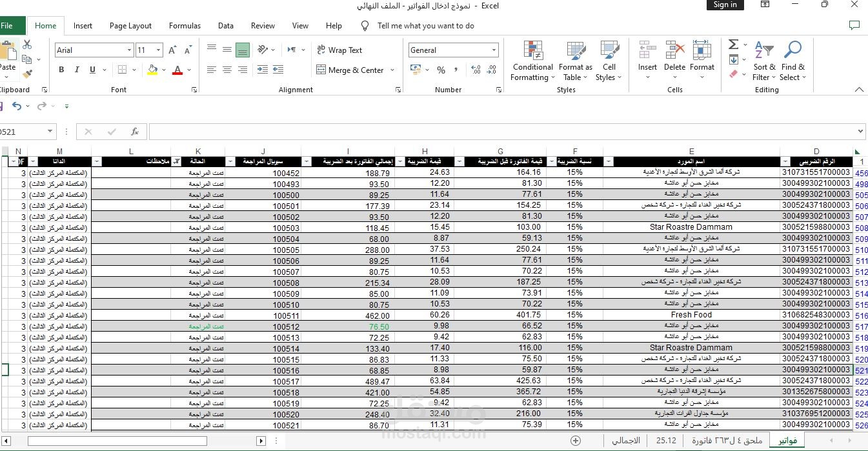
Task: Align text left
Action: 211,70
